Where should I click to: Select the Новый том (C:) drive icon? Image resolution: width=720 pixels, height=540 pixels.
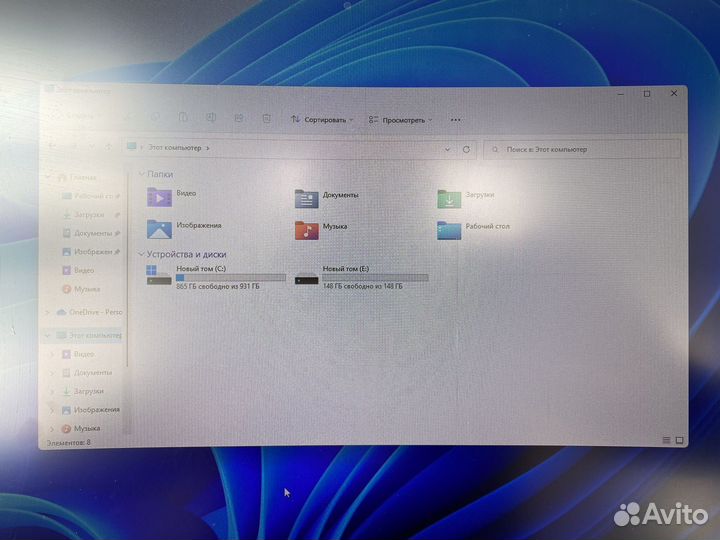[159, 275]
